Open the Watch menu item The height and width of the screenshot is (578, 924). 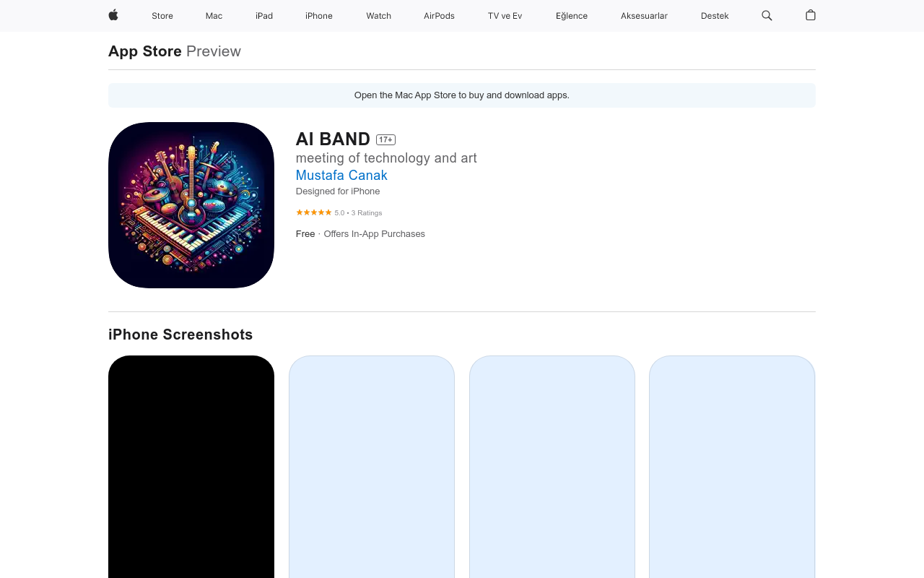coord(378,16)
